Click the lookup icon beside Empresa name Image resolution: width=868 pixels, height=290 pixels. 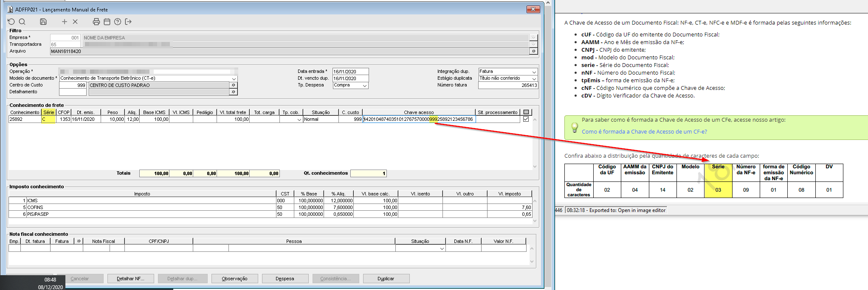[533, 37]
